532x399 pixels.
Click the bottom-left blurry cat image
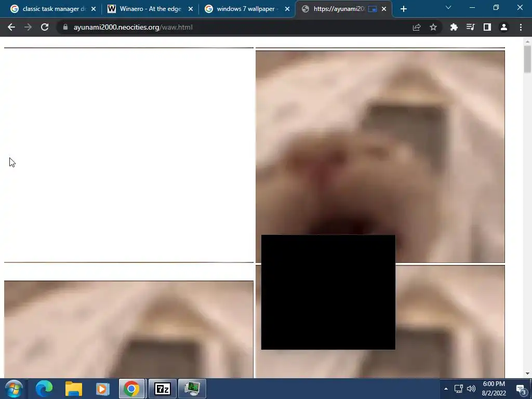(129, 329)
